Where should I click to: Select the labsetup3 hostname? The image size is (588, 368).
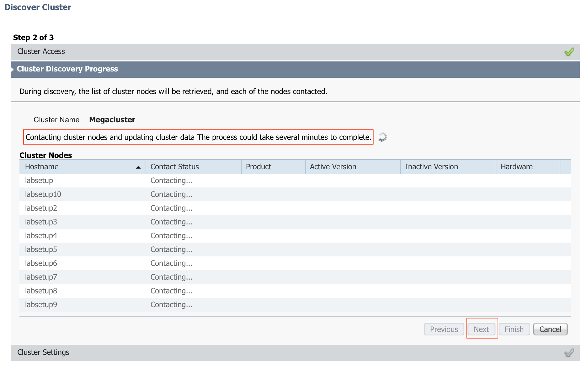41,222
